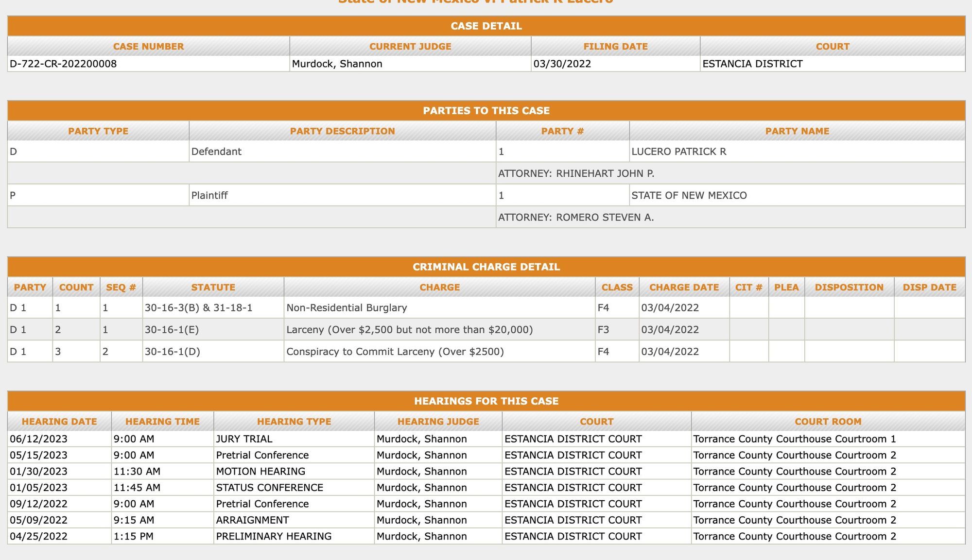972x560 pixels.
Task: Click attorney RHINEHART JOHN P. row
Action: pos(576,173)
